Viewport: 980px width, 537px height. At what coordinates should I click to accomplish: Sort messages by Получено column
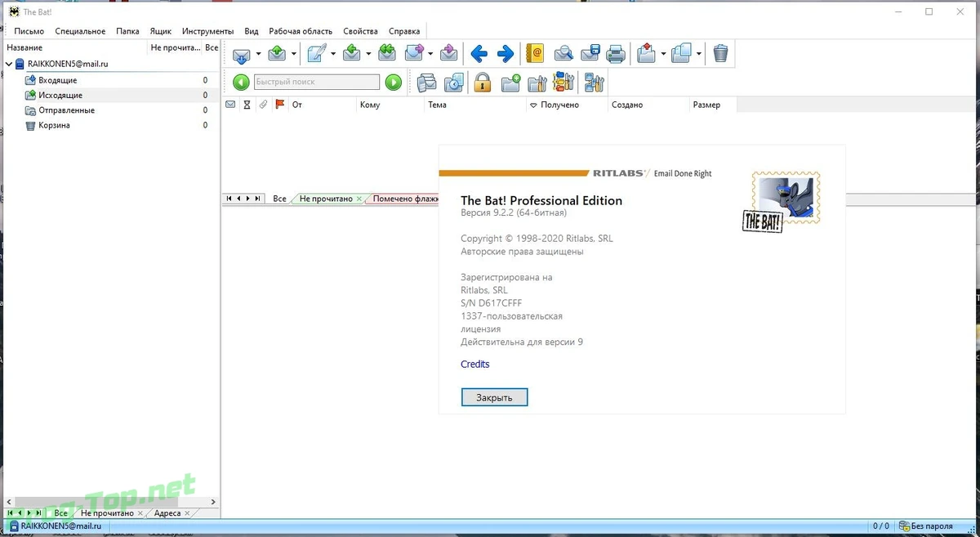[x=567, y=105]
